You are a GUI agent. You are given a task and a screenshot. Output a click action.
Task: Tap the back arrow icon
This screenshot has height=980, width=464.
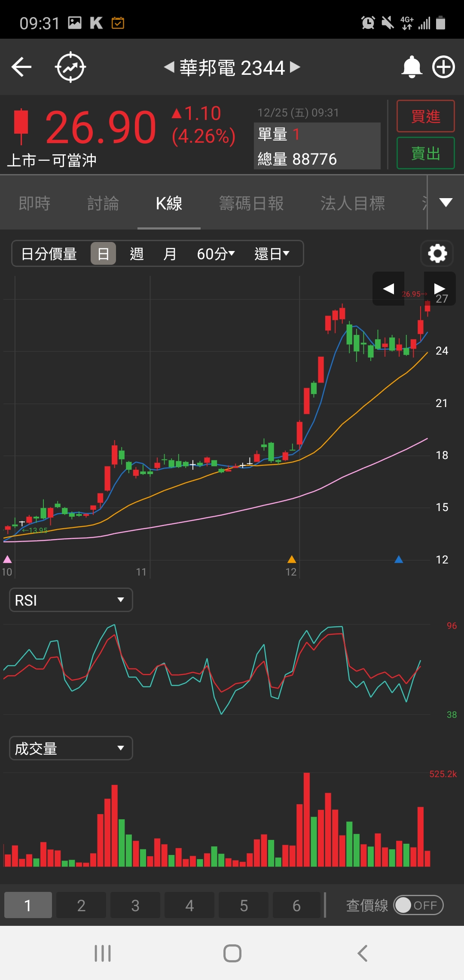(x=21, y=67)
